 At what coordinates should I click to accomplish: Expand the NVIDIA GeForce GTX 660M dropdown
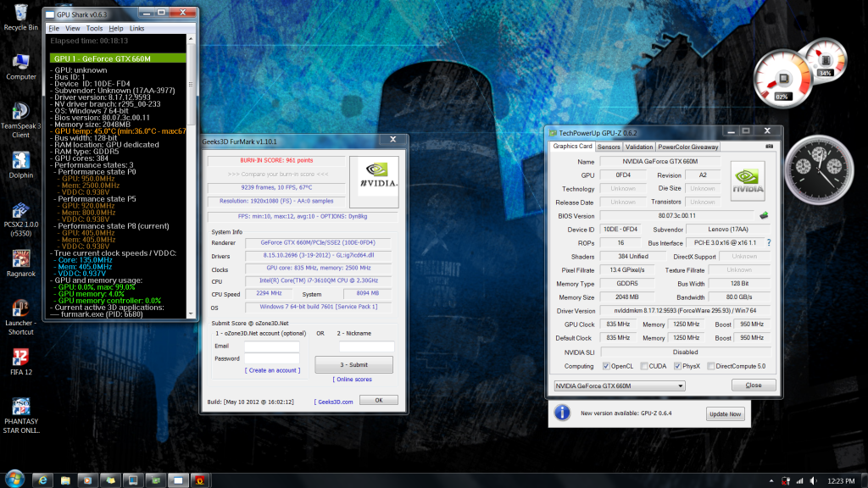(679, 385)
